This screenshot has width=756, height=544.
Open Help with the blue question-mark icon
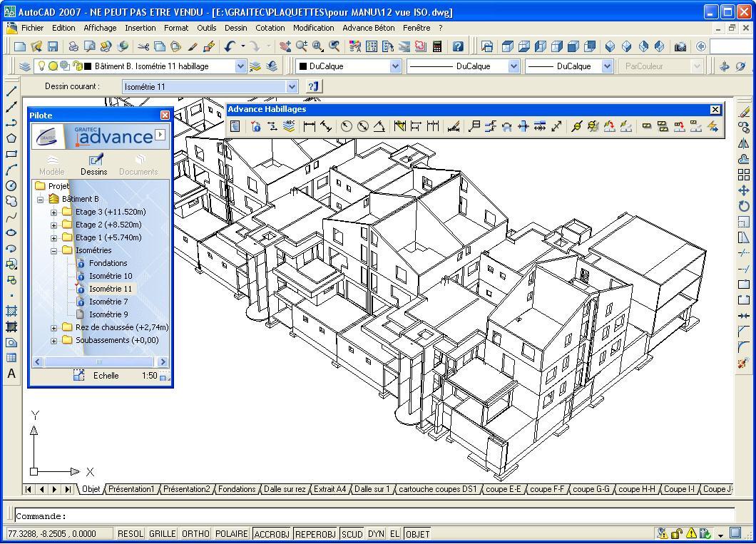pyautogui.click(x=458, y=47)
